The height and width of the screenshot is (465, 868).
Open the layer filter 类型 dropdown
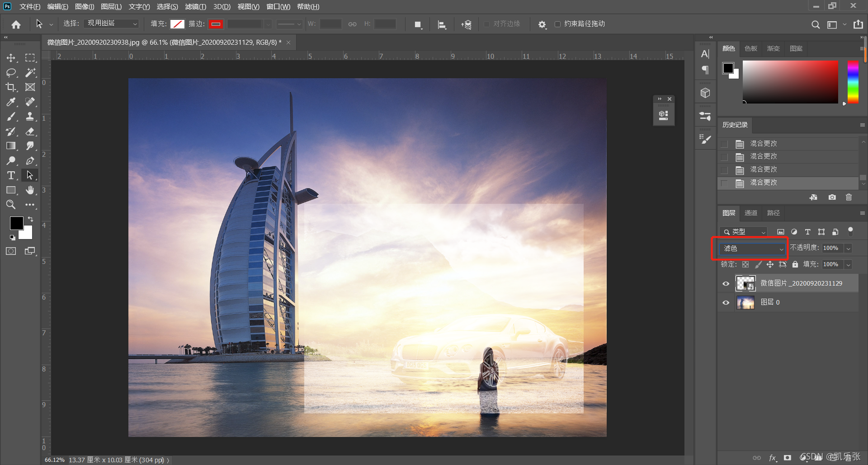(744, 232)
